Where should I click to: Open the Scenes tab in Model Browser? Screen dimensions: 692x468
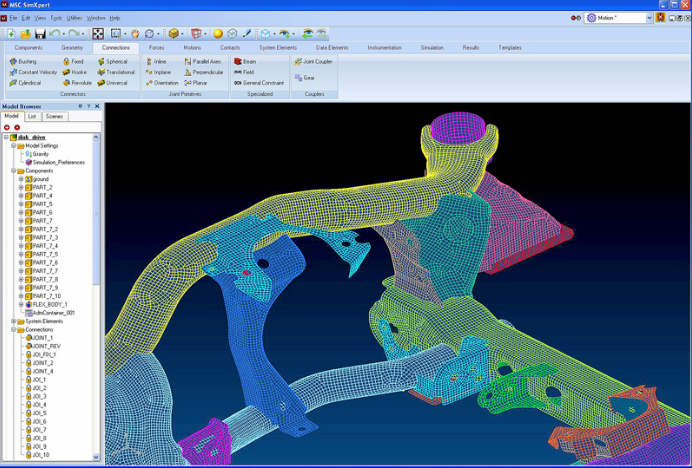coord(55,117)
